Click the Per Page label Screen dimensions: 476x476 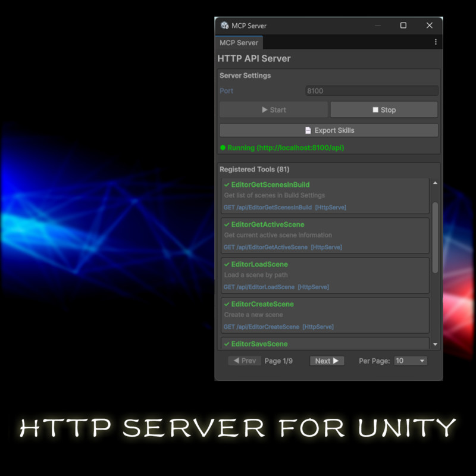[x=374, y=361]
